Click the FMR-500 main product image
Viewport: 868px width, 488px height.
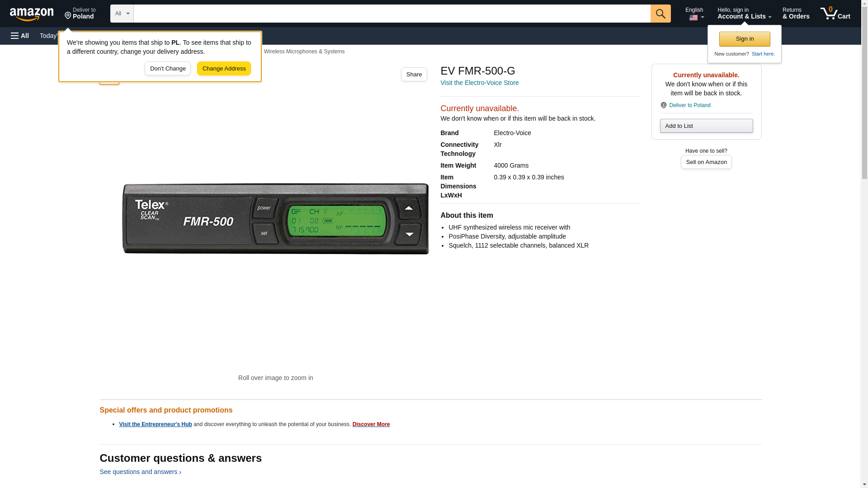point(275,219)
